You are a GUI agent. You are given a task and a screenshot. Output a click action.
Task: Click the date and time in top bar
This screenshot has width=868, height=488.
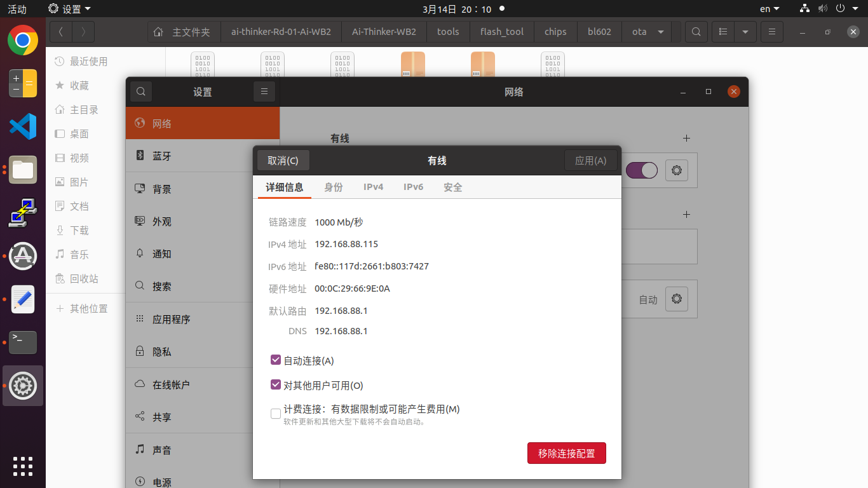[x=457, y=9]
